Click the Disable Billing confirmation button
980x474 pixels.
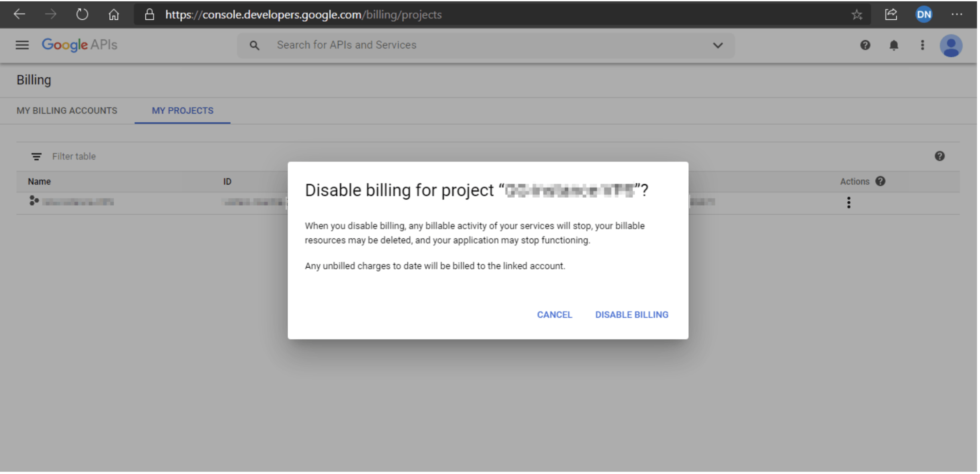[631, 315]
